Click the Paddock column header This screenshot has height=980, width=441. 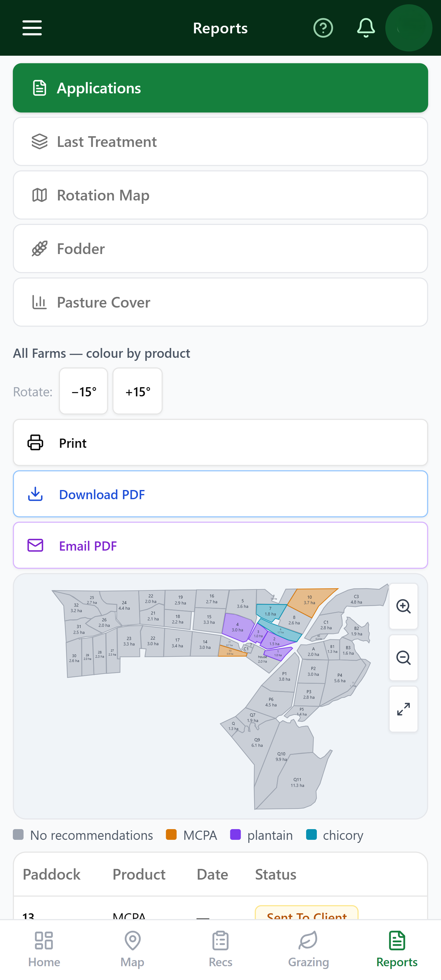(52, 874)
